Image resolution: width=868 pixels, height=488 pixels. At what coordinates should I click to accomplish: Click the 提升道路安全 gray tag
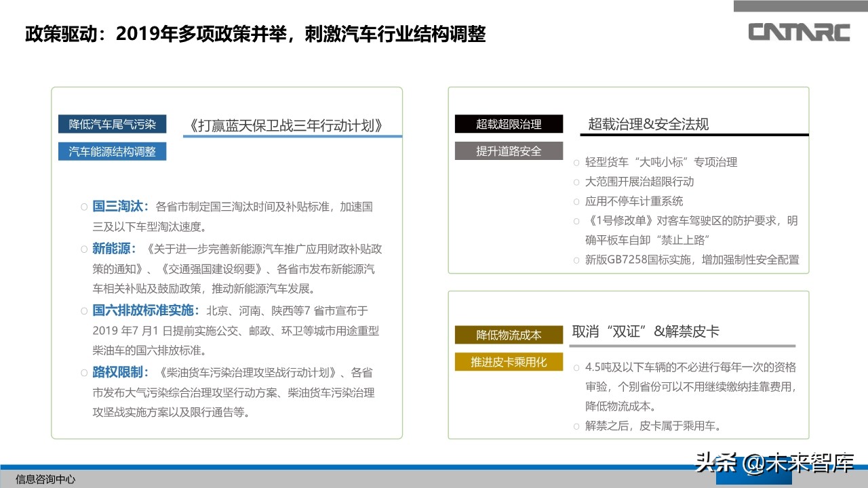[509, 150]
